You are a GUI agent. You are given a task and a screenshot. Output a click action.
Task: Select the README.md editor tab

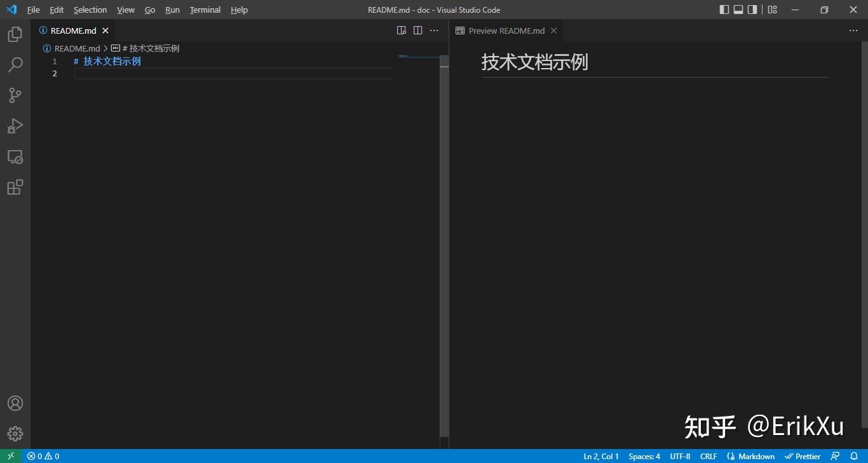tap(72, 31)
